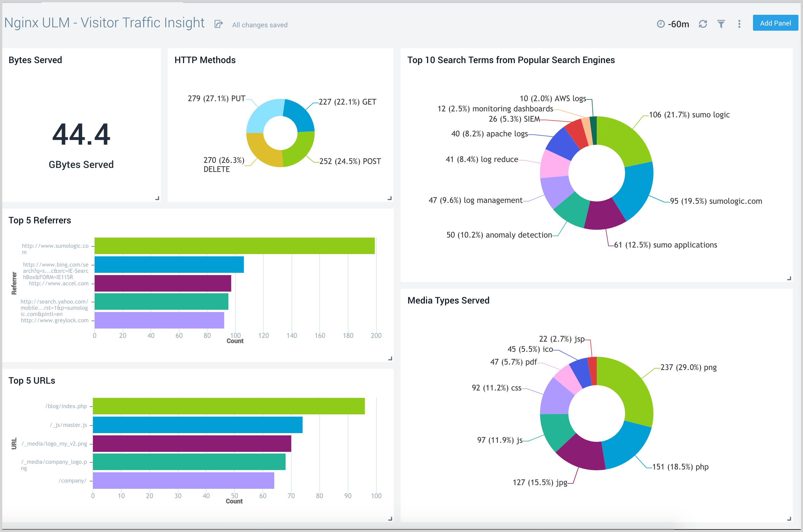
Task: Click resize handle of Bytes Served panel
Action: click(x=157, y=198)
